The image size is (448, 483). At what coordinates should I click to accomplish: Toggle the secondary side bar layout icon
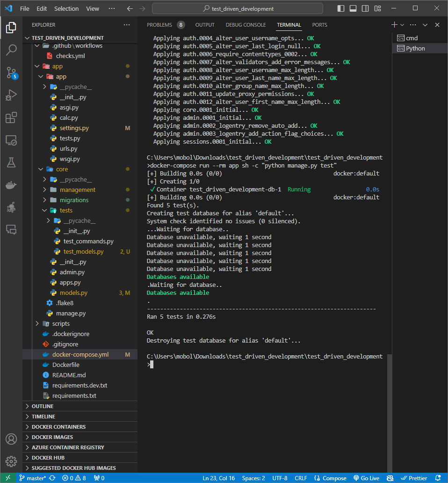(365, 8)
